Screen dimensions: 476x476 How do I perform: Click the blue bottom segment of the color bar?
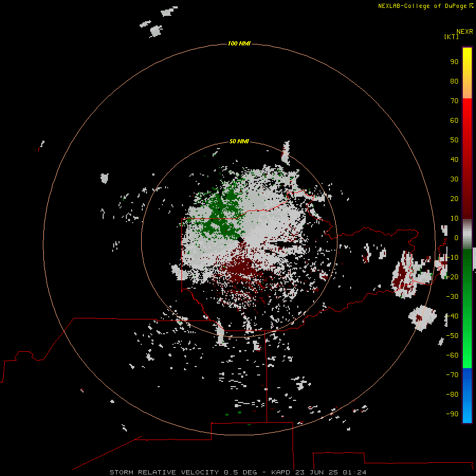467,395
